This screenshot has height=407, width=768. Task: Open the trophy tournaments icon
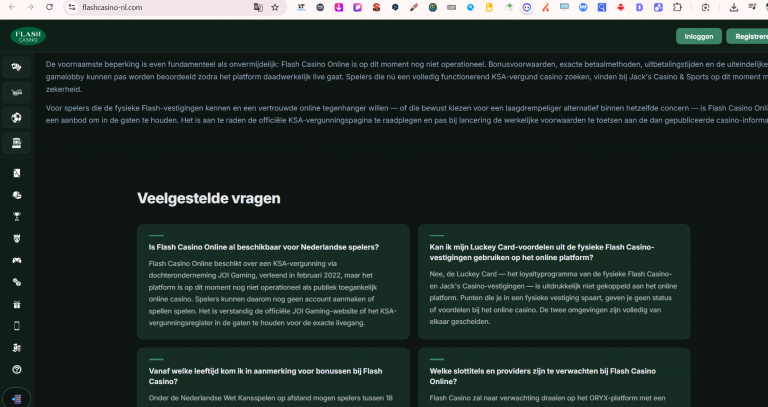pos(17,216)
